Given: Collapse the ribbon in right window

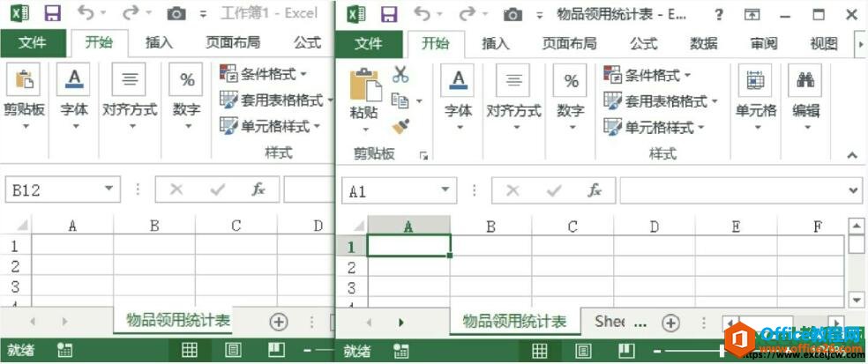Looking at the screenshot, I should pos(852,155).
